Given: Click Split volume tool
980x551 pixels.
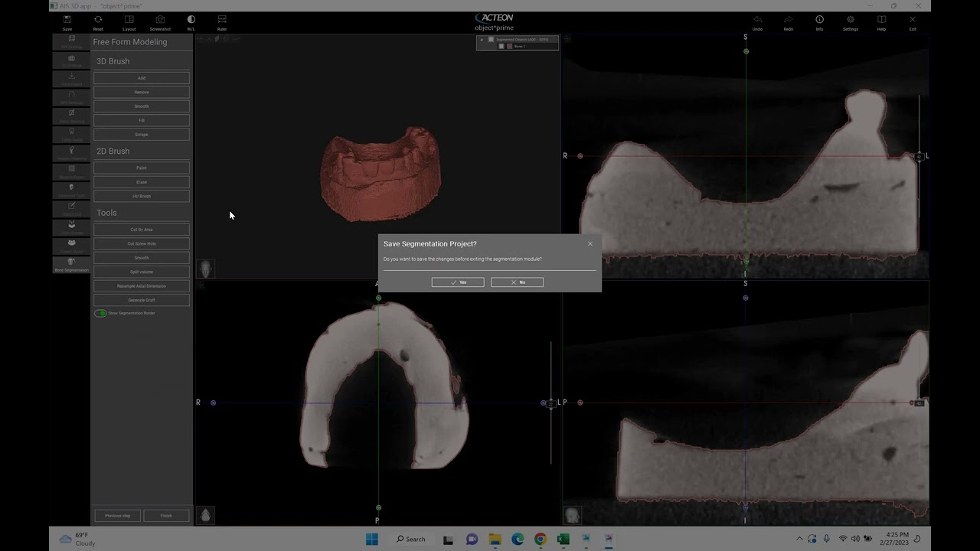Looking at the screenshot, I should point(142,272).
